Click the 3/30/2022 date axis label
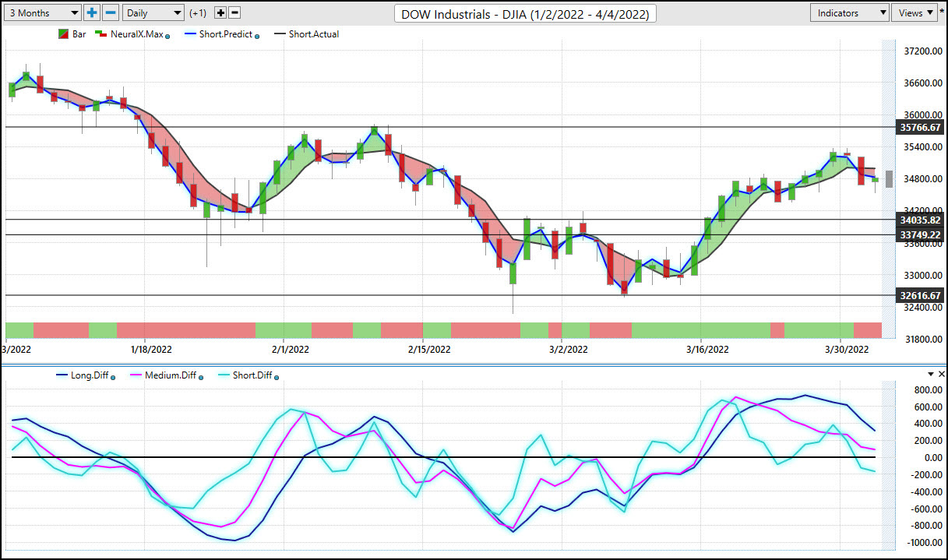This screenshot has height=560, width=948. [x=847, y=349]
